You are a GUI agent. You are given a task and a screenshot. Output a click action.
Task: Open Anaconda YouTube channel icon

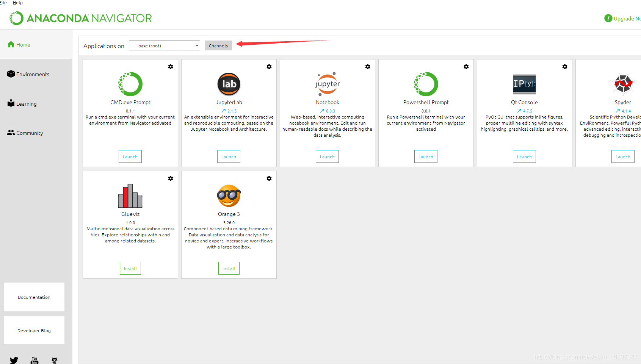(34, 360)
